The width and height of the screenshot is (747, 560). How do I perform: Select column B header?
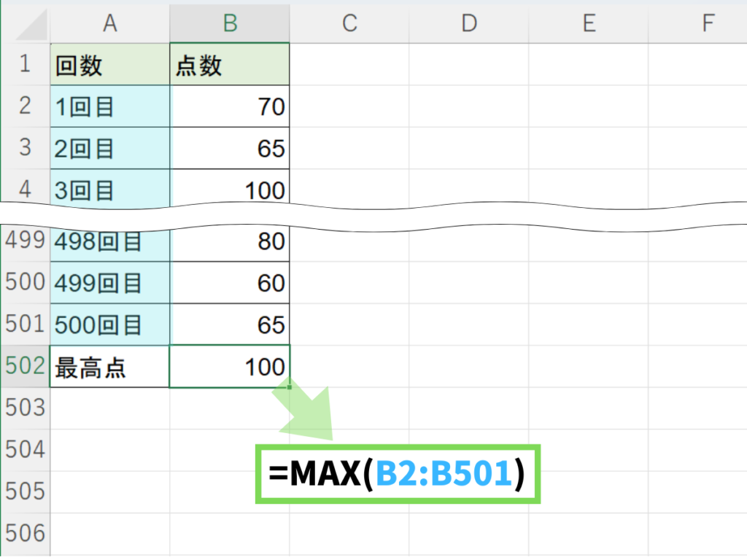coord(230,23)
